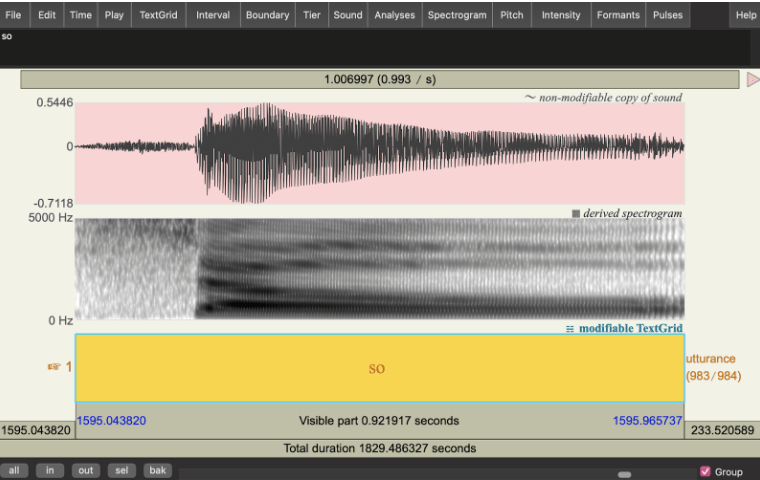
Task: Play the visible part 0.921917 seconds bar
Action: point(379,421)
